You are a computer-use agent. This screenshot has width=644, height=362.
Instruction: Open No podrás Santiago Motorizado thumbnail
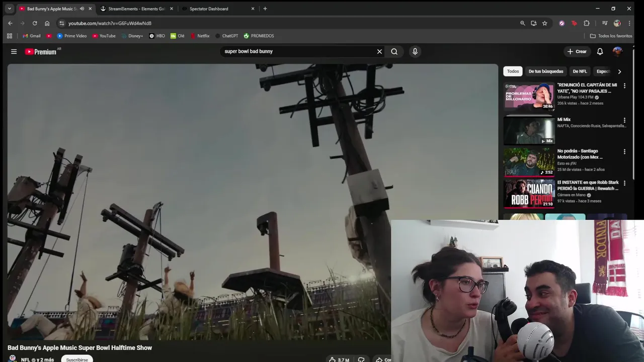click(x=529, y=162)
